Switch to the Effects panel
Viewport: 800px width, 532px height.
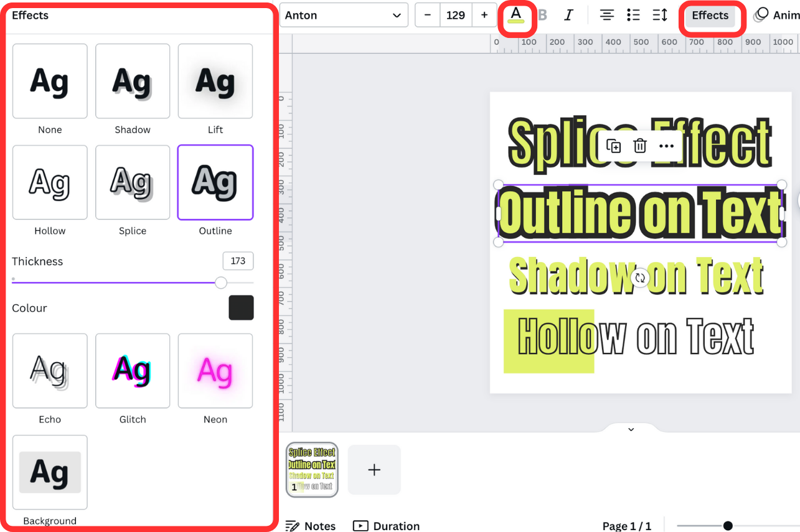pos(710,15)
